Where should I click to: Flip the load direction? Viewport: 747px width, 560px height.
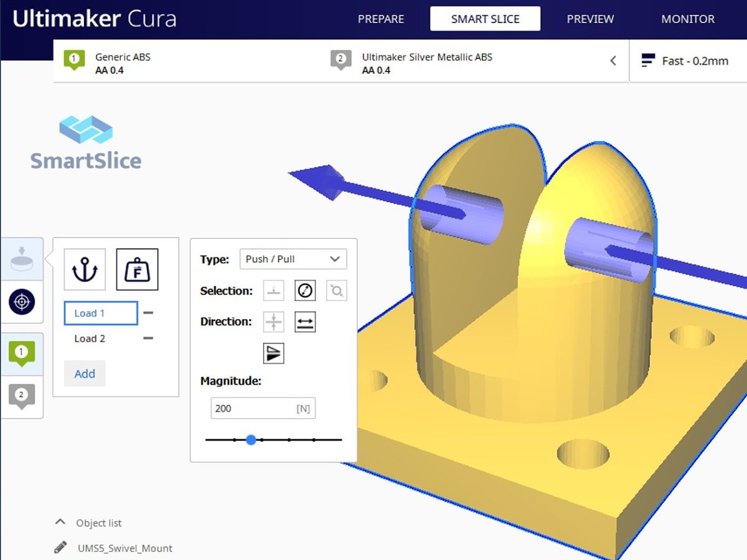274,353
